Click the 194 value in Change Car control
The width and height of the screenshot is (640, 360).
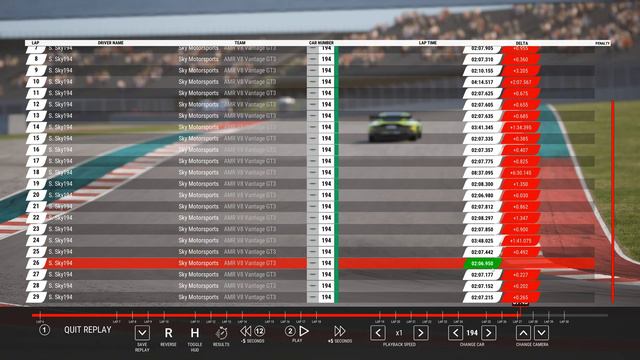tap(472, 333)
